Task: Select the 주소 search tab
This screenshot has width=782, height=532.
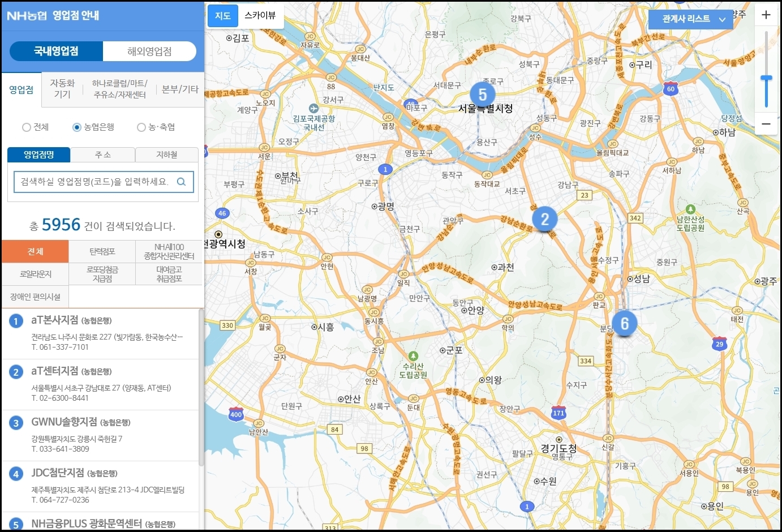Action: point(103,155)
